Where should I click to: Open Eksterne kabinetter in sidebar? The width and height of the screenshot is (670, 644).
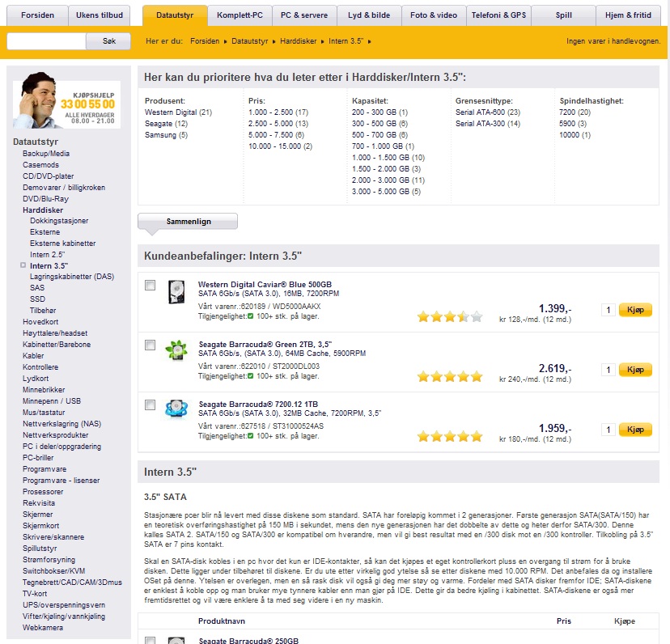coord(63,244)
